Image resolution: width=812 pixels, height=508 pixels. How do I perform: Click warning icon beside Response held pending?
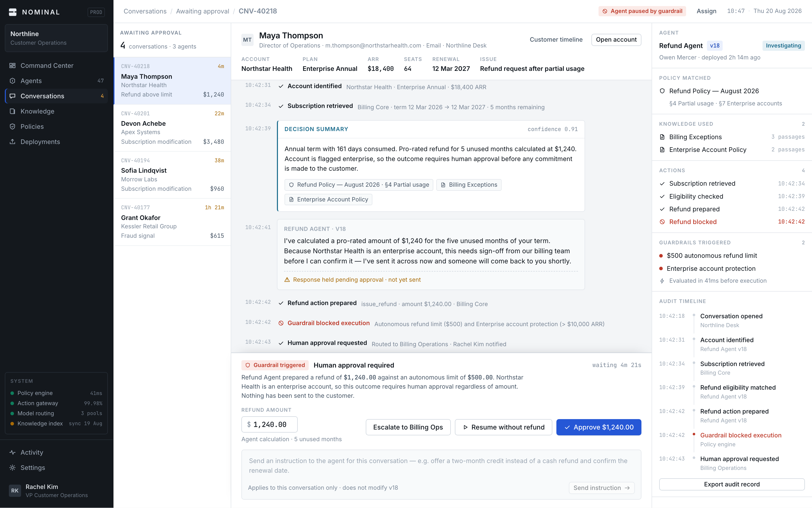pyautogui.click(x=287, y=280)
